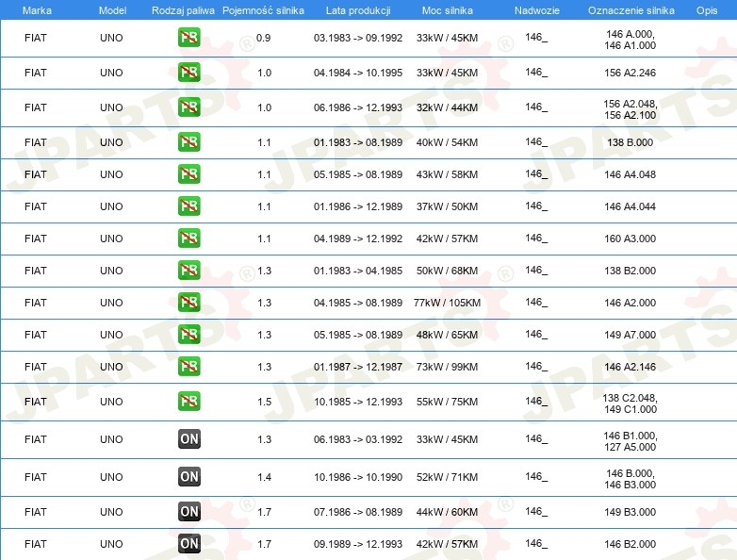Viewport: 737px width, 560px height.
Task: Click the petrol icon for engine 149 A7.000
Action: click(188, 335)
